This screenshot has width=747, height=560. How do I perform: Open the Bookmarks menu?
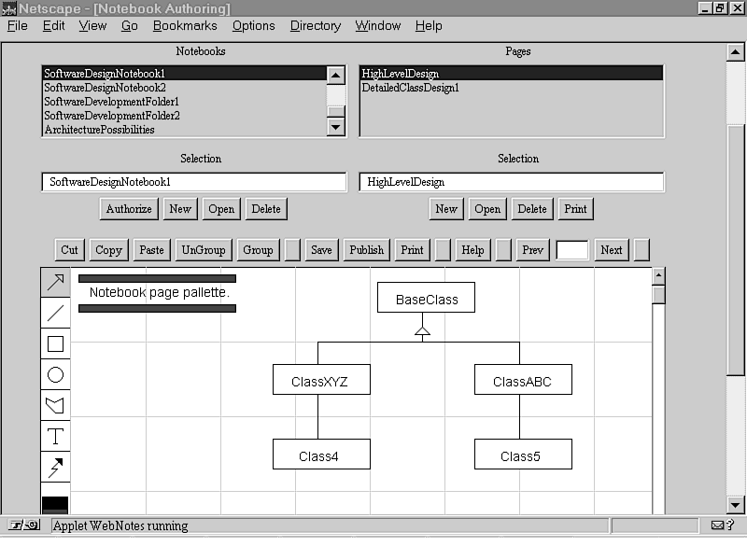point(185,26)
